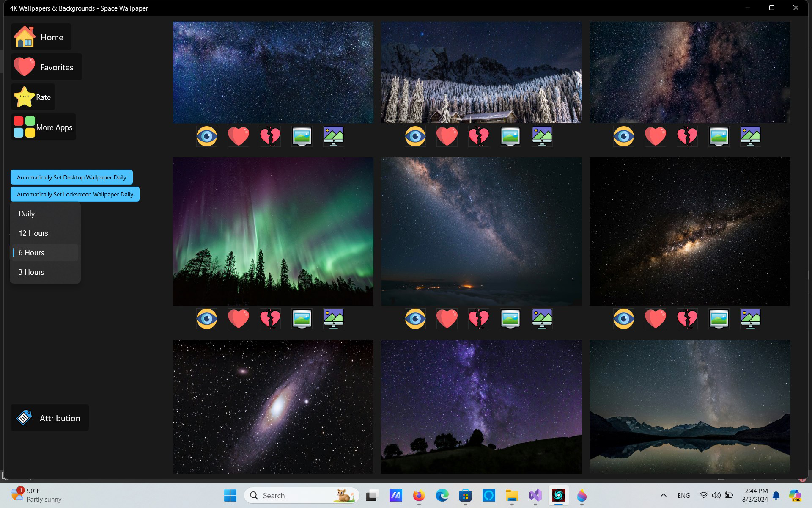
Task: Favorite the dark galactic core wallpaper
Action: 656,319
